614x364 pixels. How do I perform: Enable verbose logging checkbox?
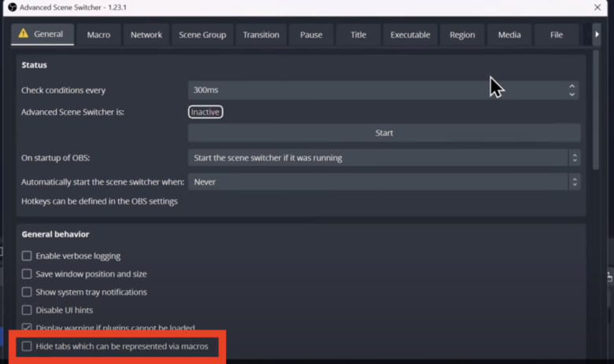pos(27,256)
